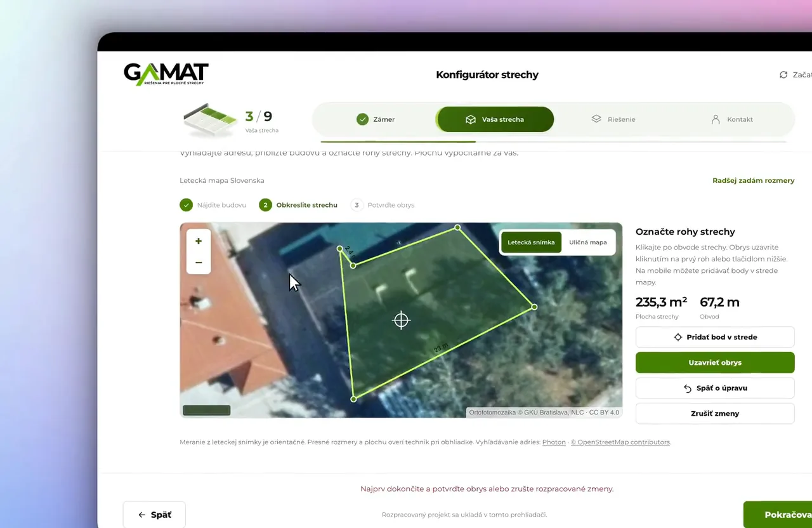Click the Ortofotomozaika attribution text
This screenshot has width=812, height=528.
(x=544, y=412)
